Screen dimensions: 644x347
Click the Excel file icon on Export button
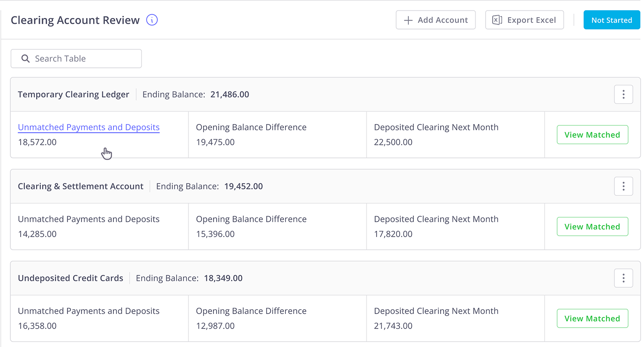pyautogui.click(x=497, y=20)
